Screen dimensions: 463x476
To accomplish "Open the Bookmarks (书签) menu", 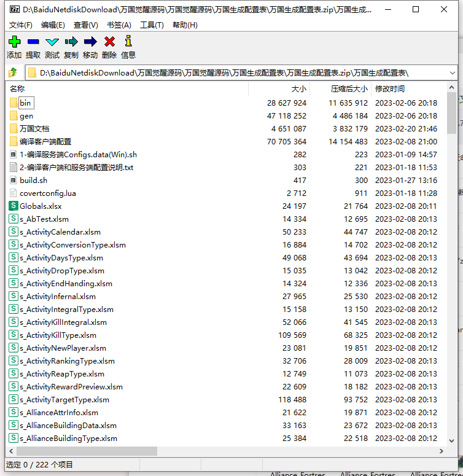I will click(x=119, y=25).
